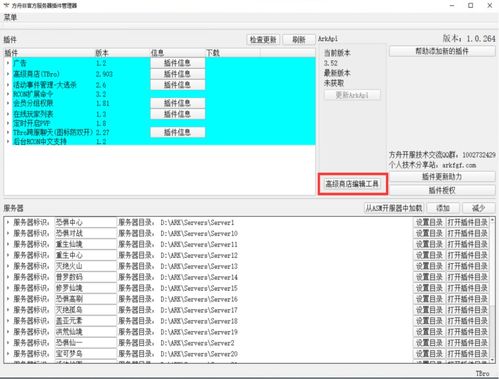Click 打开插件目录 for Server11
499x379 pixels.
tap(467, 244)
